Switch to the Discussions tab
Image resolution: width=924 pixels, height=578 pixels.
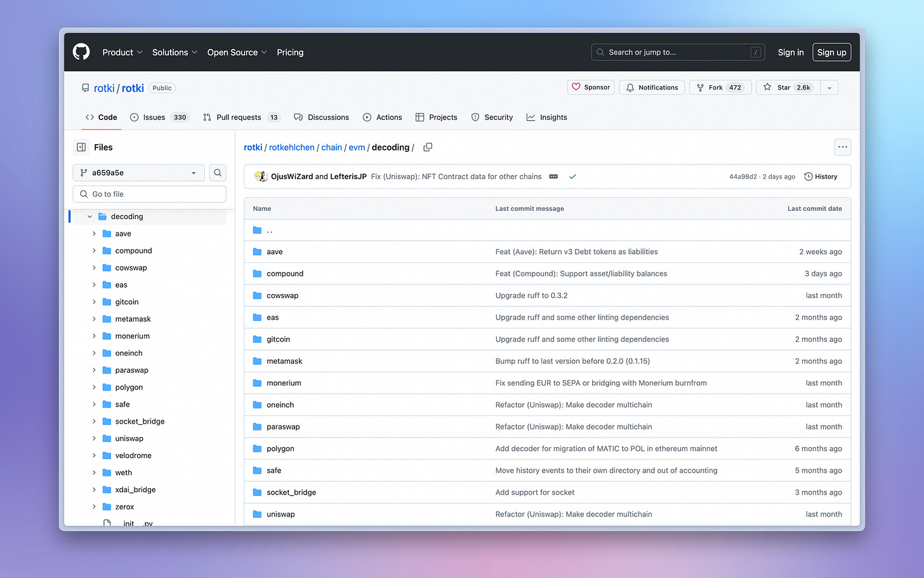point(322,118)
